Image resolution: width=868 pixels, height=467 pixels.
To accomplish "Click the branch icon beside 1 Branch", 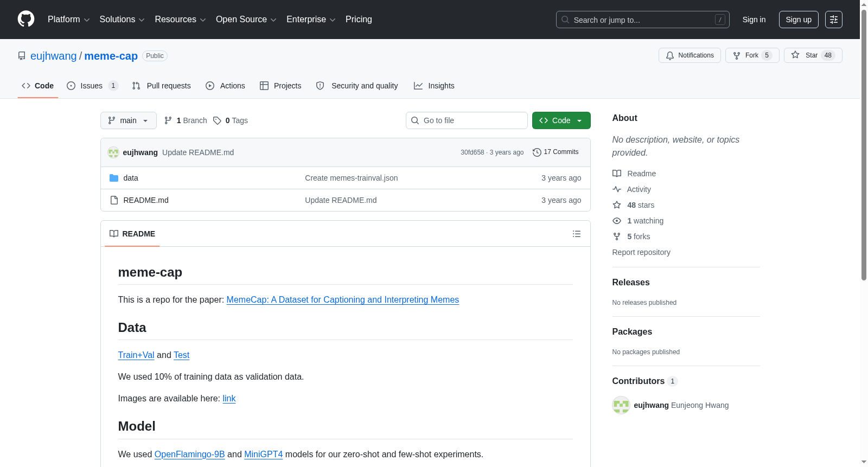I will pyautogui.click(x=168, y=120).
